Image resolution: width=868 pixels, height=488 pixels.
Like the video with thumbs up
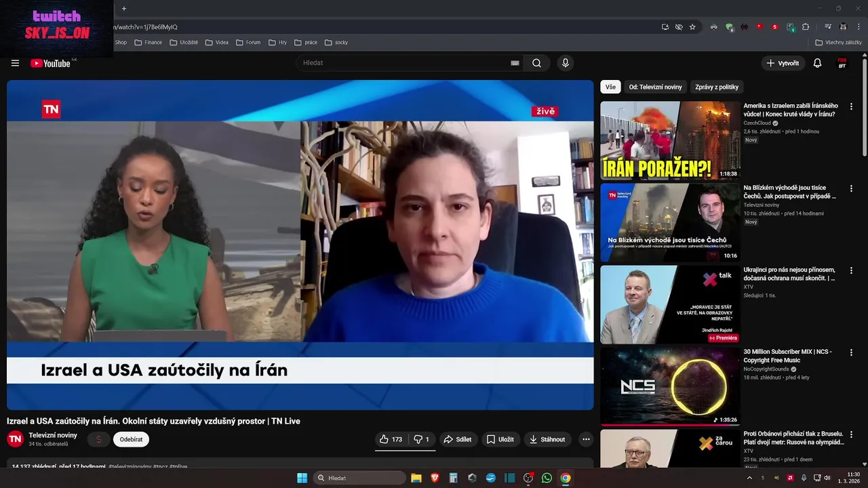(391, 439)
